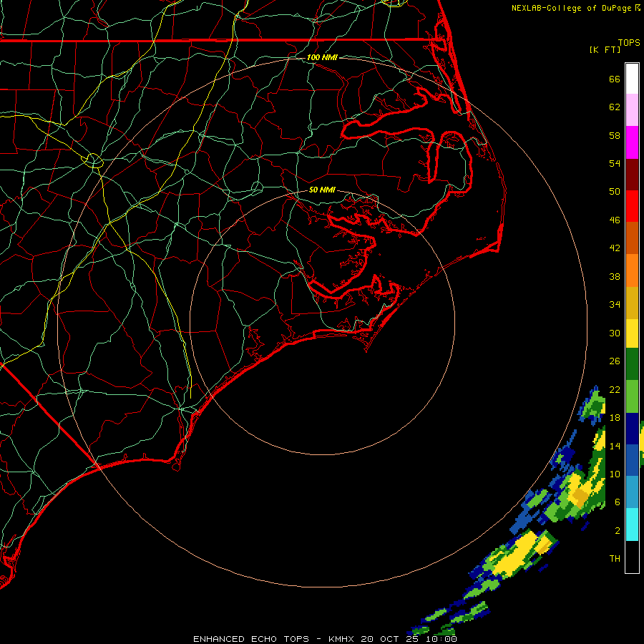Image resolution: width=644 pixels, height=644 pixels.
Task: Click legend value 66
Action: click(x=615, y=79)
